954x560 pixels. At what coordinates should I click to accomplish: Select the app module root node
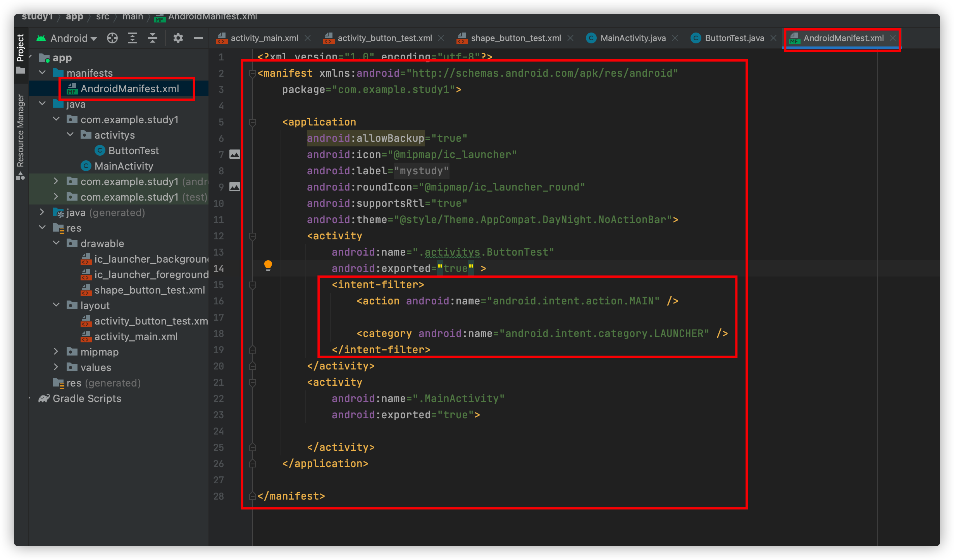tap(56, 58)
